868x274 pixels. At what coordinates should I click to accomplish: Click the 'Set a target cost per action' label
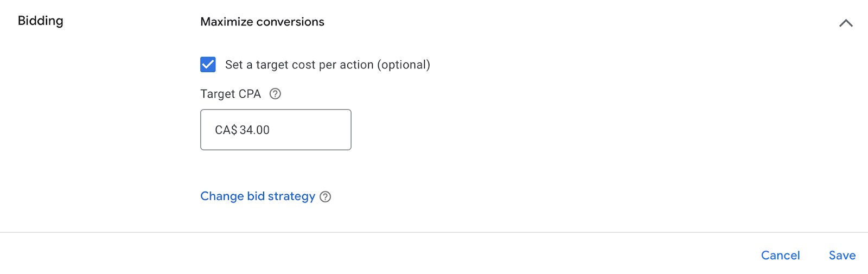[x=327, y=65]
